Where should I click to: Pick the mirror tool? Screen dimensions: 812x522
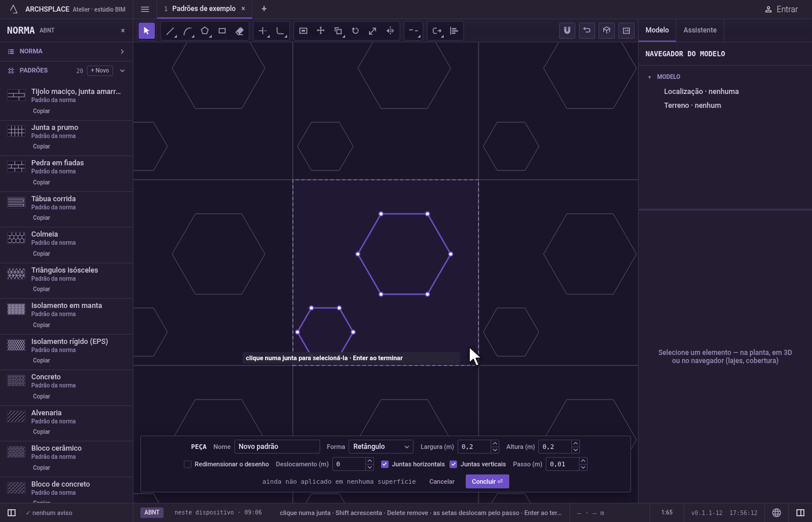pos(390,31)
